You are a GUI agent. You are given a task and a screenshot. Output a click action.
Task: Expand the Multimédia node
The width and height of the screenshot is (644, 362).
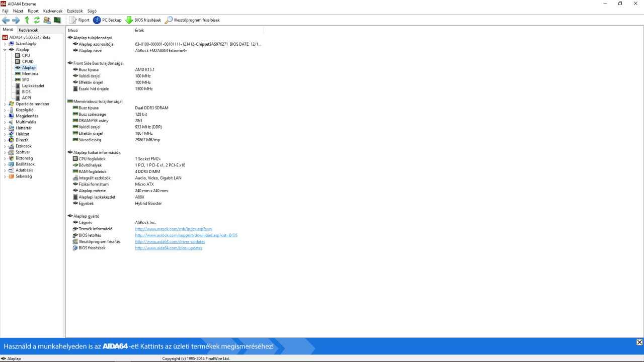tap(5, 122)
